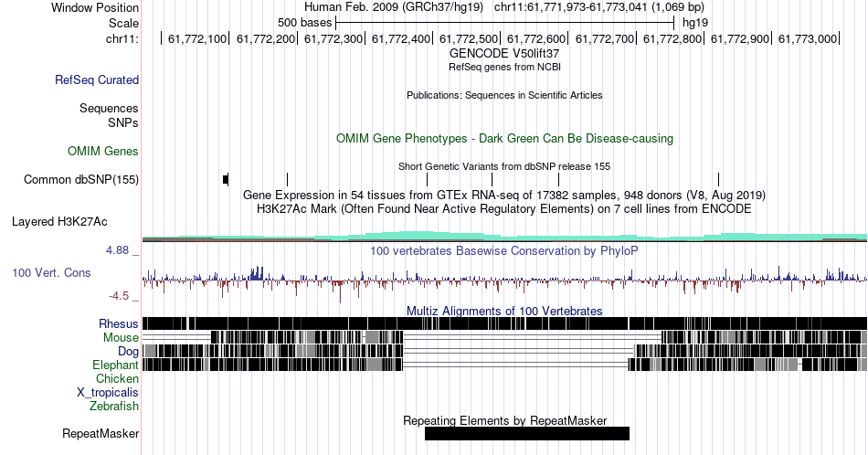Click the 61,772,500 ruler position
This screenshot has width=868, height=455.
coord(469,38)
